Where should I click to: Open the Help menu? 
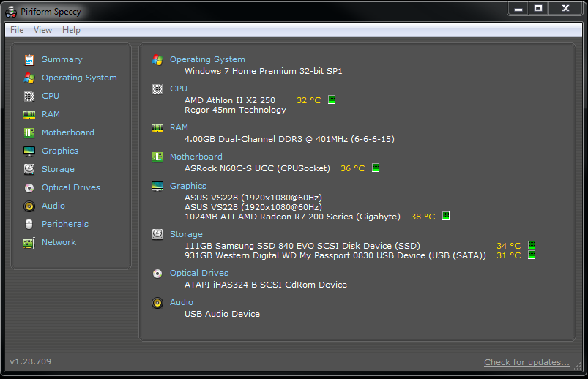point(71,30)
